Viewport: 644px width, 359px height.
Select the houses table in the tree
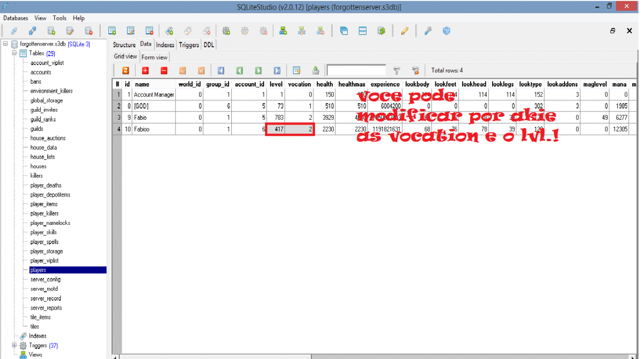click(39, 166)
